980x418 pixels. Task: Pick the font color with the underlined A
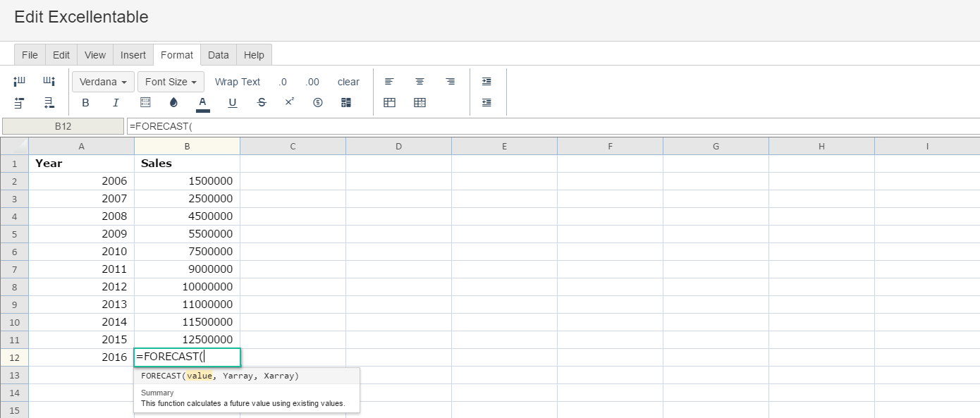tap(202, 103)
